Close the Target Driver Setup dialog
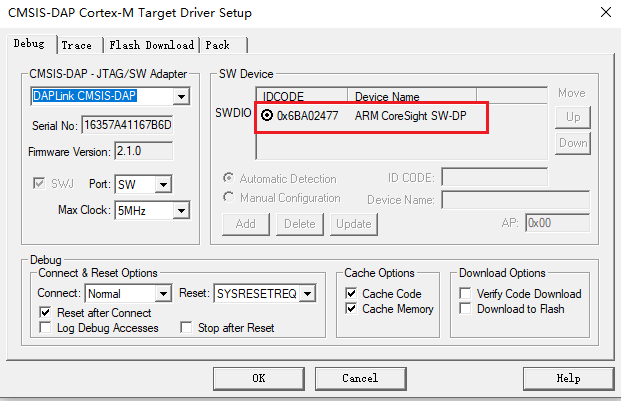The image size is (621, 401). [x=606, y=12]
